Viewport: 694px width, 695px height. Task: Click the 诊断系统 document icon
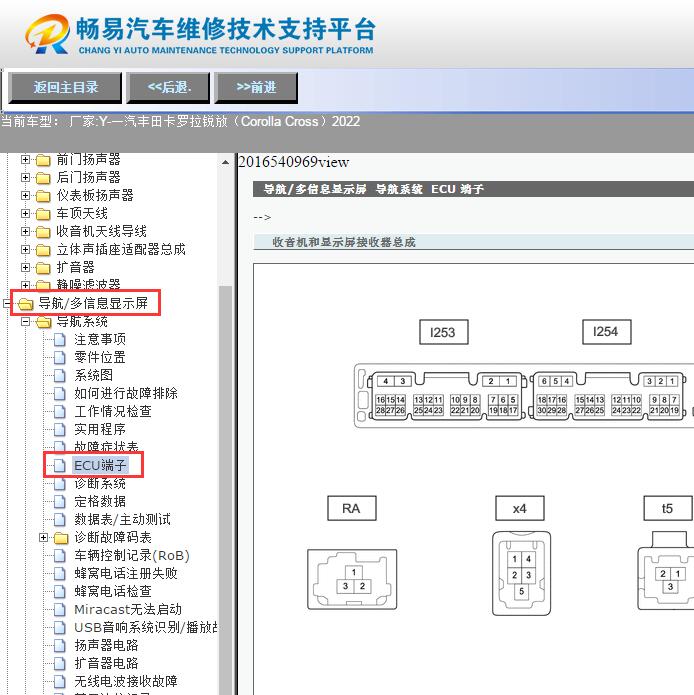point(60,484)
